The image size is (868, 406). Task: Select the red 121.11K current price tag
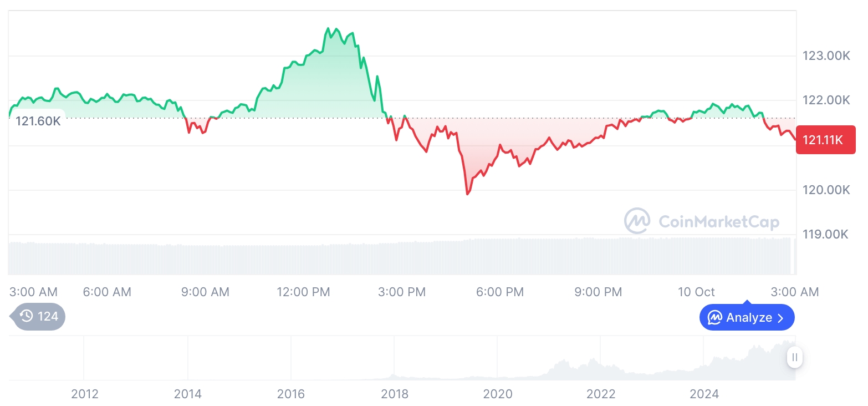point(825,140)
